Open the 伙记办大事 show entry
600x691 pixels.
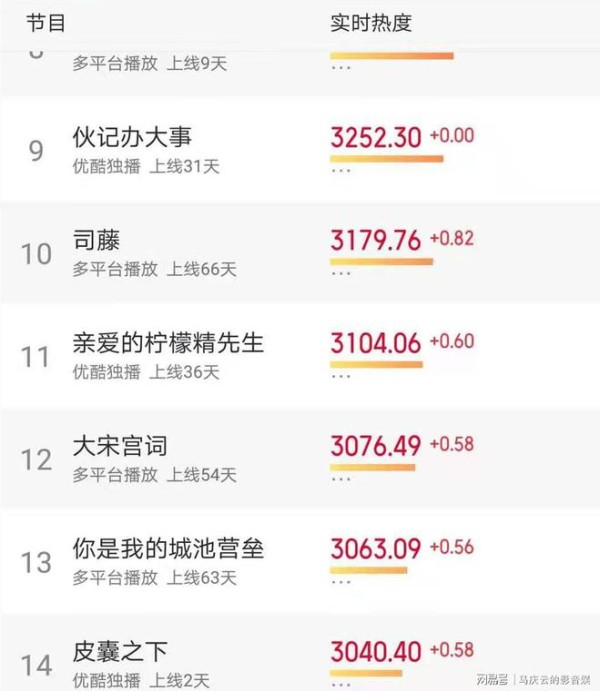coord(132,137)
